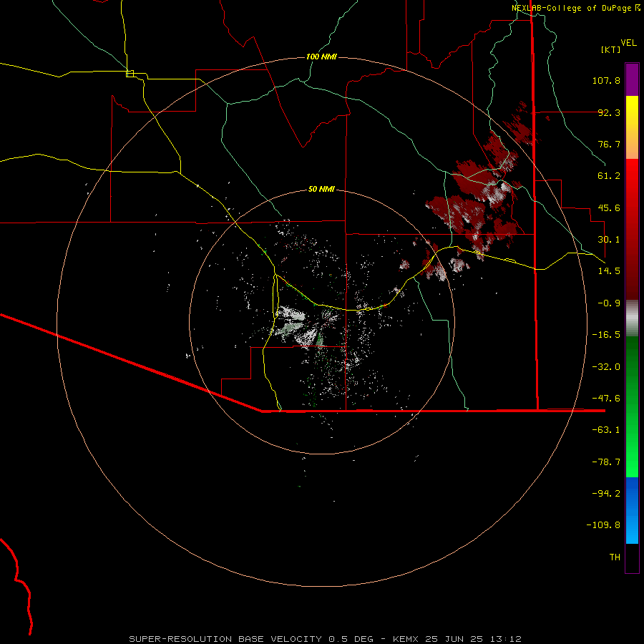This screenshot has height=644, width=644.
Task: Select the 92.3 velocity scale value
Action: click(x=609, y=112)
